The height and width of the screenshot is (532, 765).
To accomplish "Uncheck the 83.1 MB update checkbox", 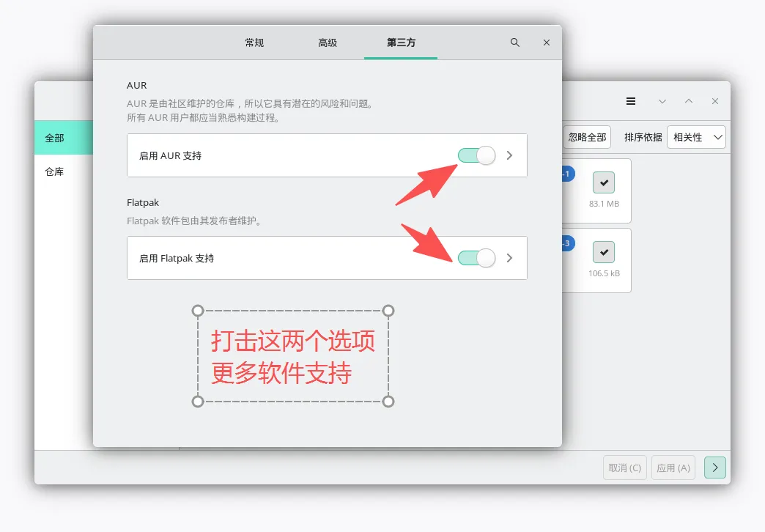I will 604,182.
